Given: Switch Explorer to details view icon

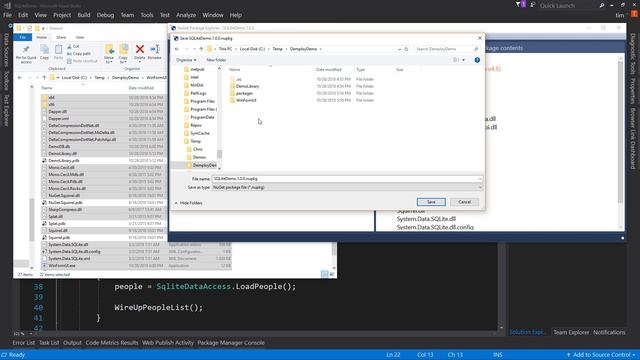Looking at the screenshot, I should [324, 274].
